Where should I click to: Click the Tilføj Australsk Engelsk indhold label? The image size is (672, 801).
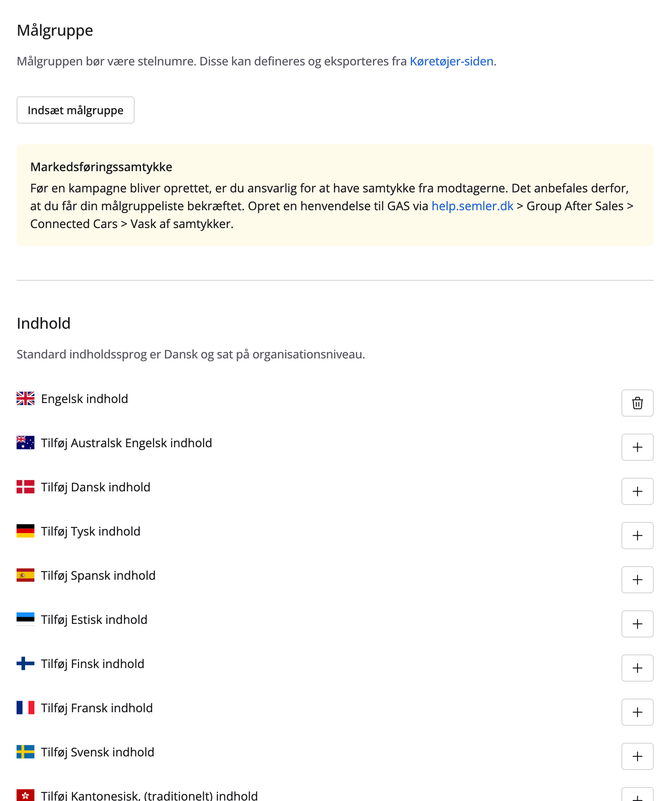pyautogui.click(x=127, y=443)
